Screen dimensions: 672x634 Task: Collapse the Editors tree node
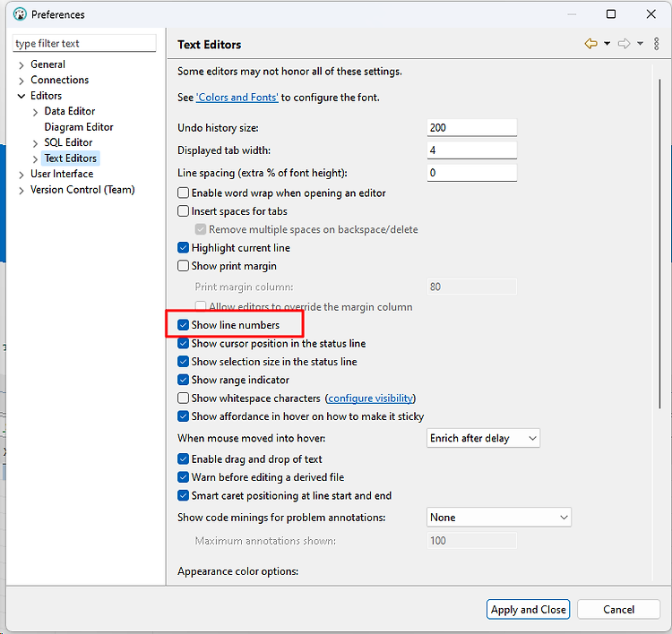click(x=22, y=97)
